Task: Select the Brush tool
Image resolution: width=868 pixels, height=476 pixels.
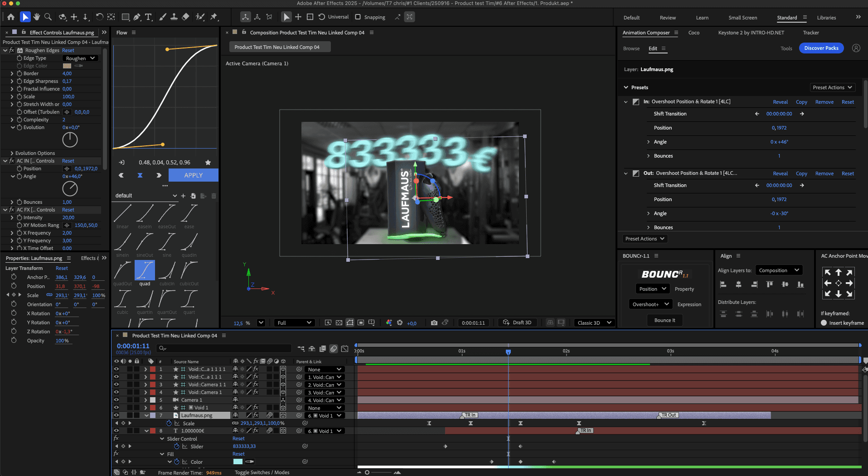Action: [163, 17]
